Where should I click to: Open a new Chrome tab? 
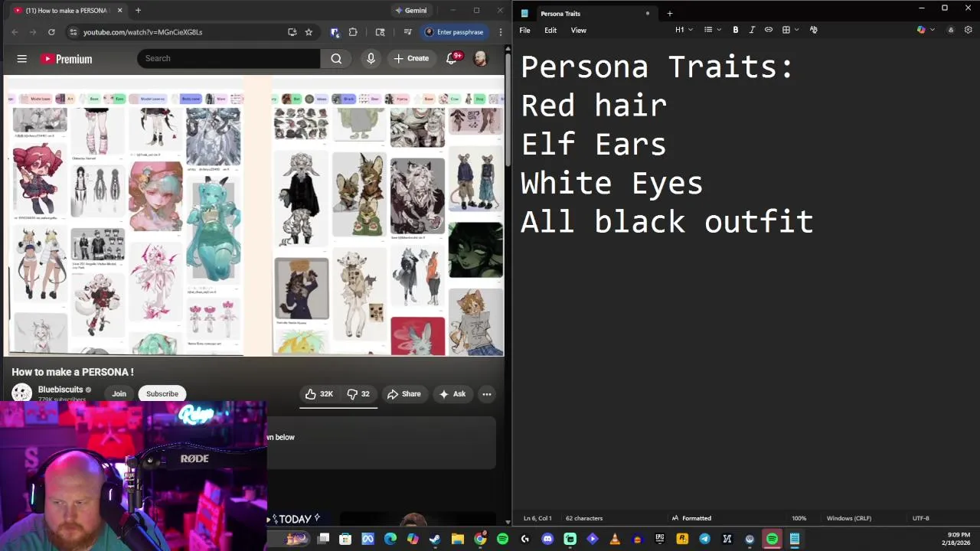(x=138, y=11)
